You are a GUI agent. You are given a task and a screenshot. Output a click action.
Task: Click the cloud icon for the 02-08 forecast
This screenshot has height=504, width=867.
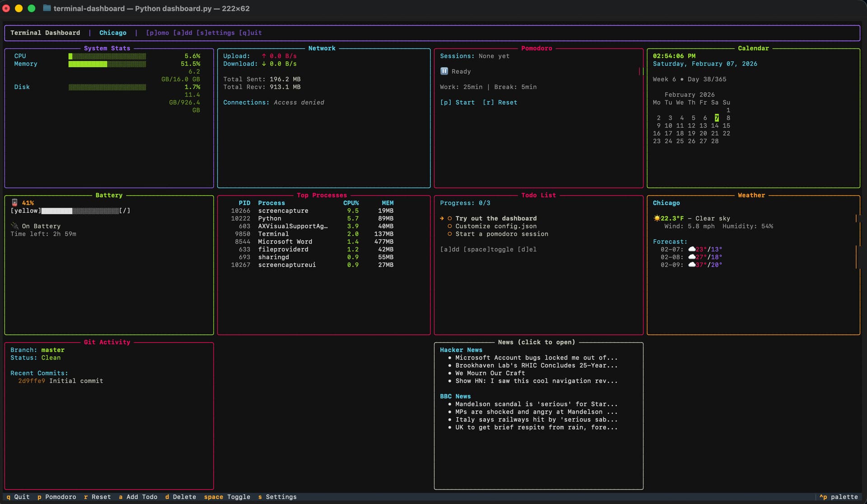[691, 257]
